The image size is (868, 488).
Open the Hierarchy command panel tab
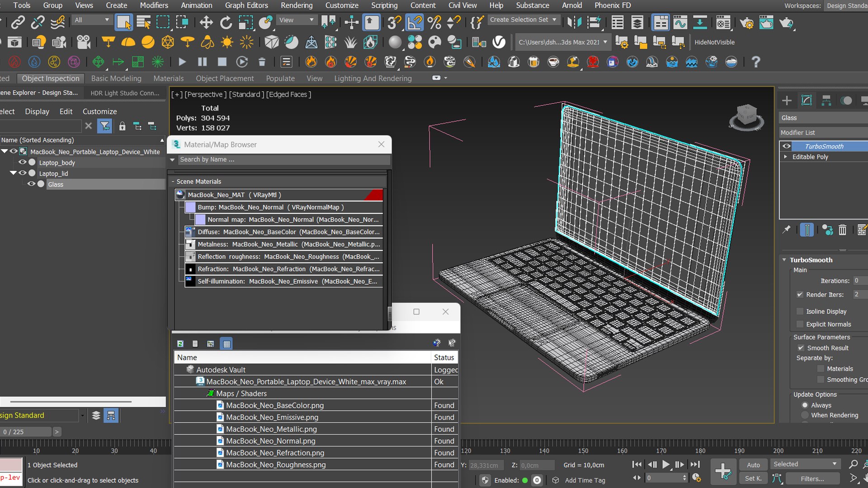pos(826,100)
